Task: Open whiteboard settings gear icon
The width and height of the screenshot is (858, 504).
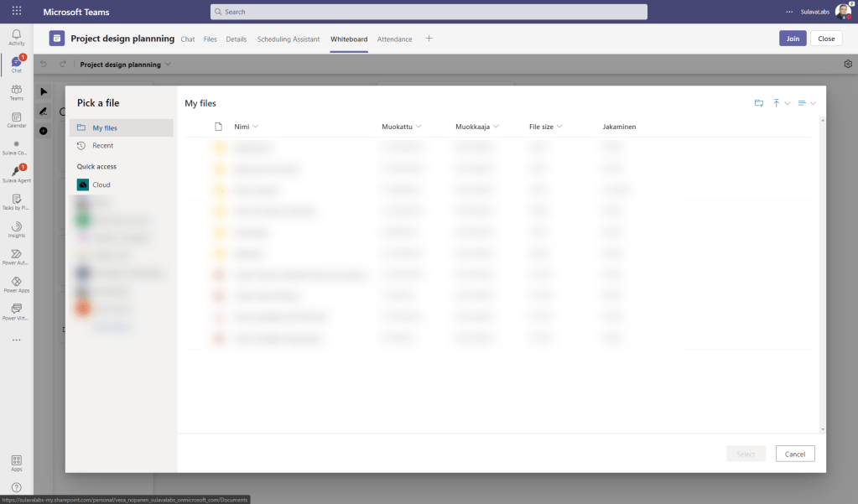Action: [848, 64]
